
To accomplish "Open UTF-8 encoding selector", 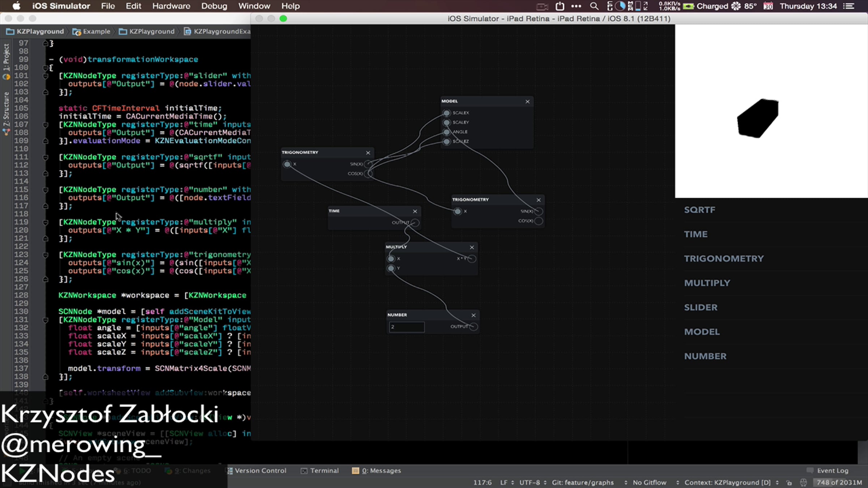I will (x=533, y=483).
